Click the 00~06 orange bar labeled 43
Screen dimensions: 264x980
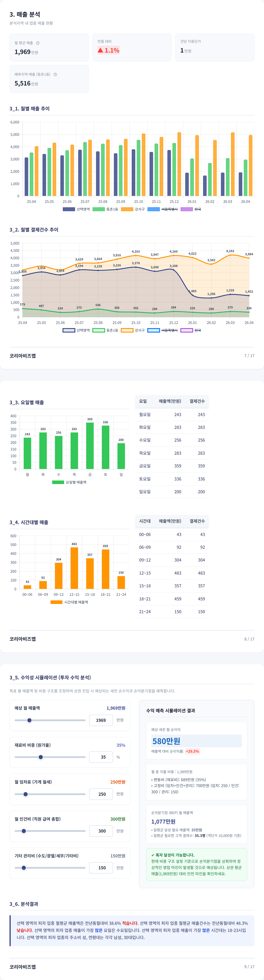click(27, 587)
